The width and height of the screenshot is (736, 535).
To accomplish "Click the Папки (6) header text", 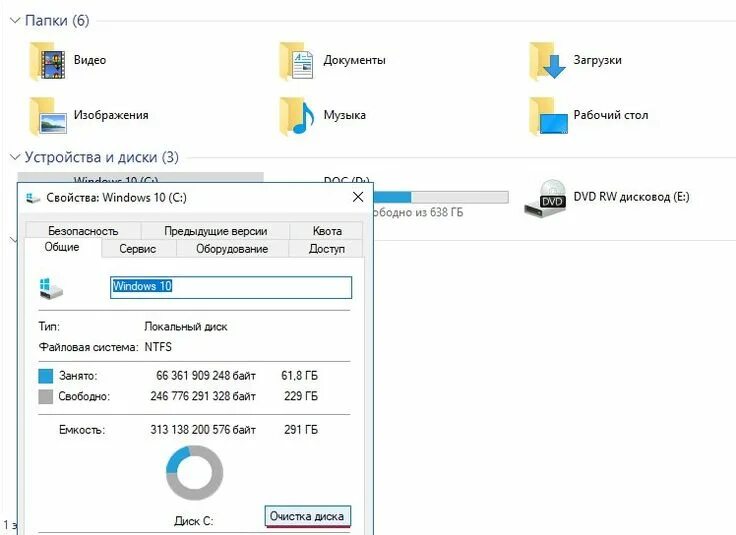I will click(57, 20).
